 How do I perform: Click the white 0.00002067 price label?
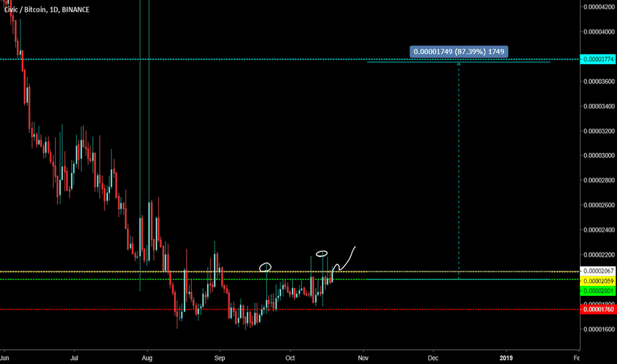(598, 271)
